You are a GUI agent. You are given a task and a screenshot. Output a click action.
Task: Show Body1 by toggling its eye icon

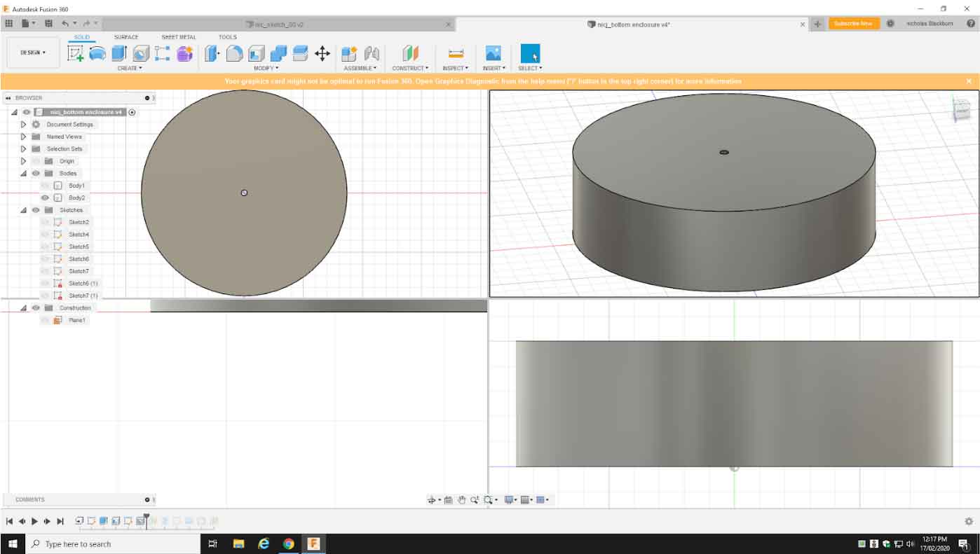45,186
